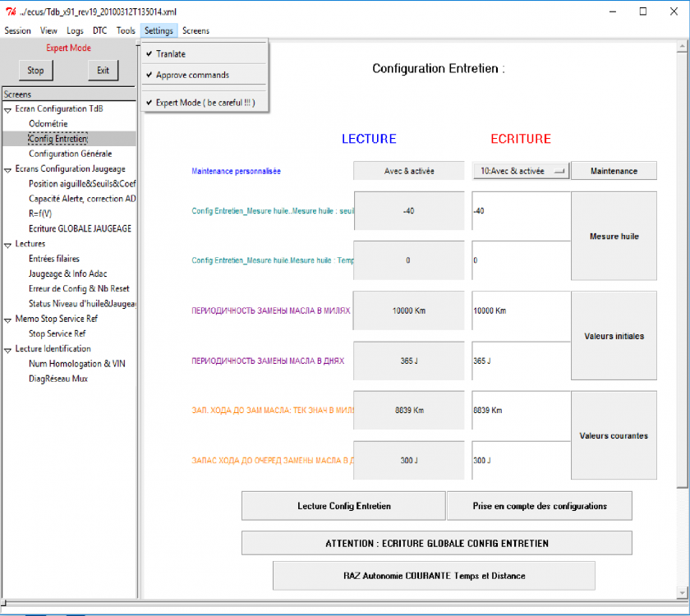690x616 pixels.
Task: Click the ECRITURE field showing 300 J
Action: [521, 460]
